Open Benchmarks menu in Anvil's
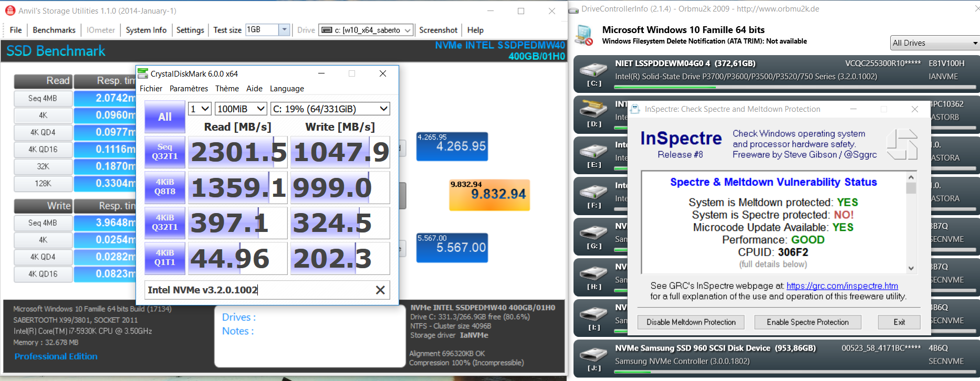Image resolution: width=980 pixels, height=381 pixels. (54, 30)
